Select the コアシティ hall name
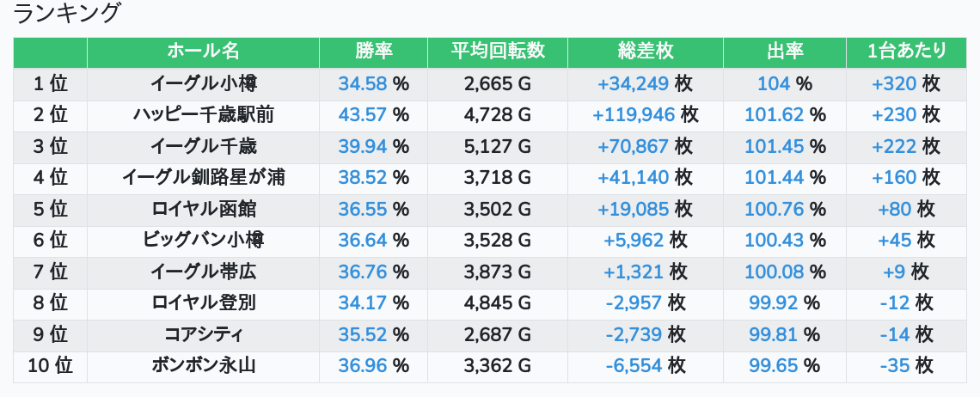Image resolution: width=980 pixels, height=397 pixels. [x=203, y=334]
